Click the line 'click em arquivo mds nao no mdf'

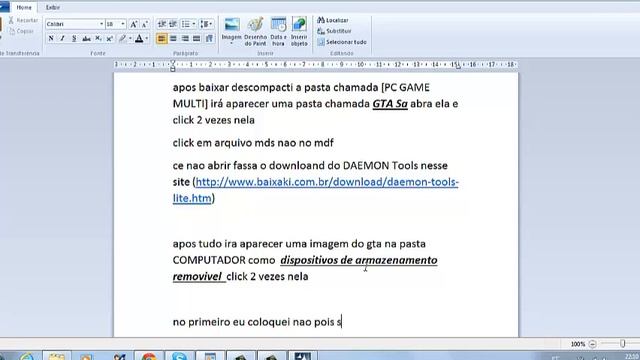point(253,143)
